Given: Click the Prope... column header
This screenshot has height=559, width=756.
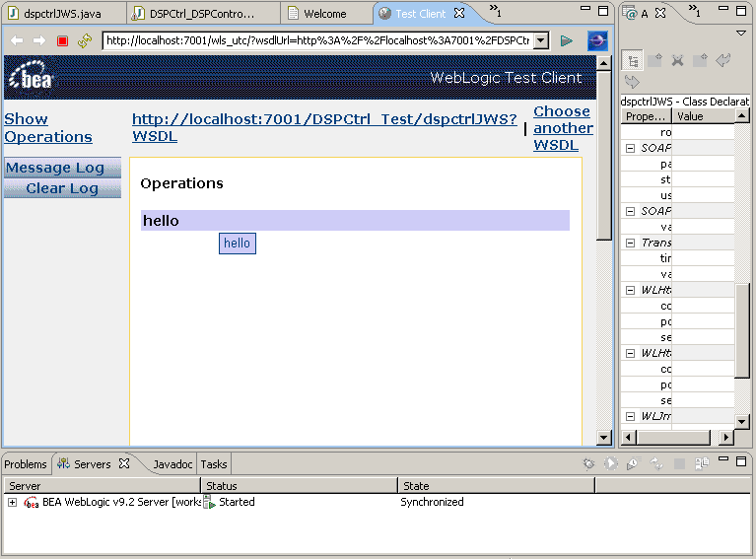Looking at the screenshot, I should (x=646, y=116).
